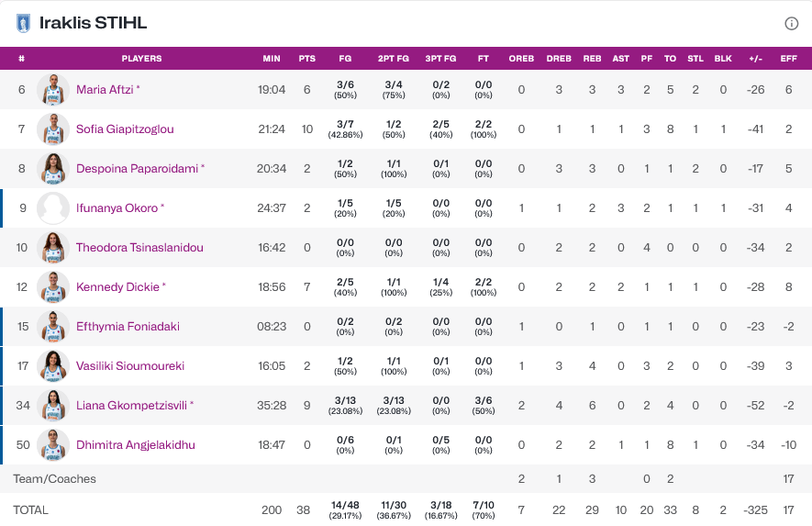
Task: Open Vasiliki Sioumoureki's profile link
Action: tap(129, 366)
